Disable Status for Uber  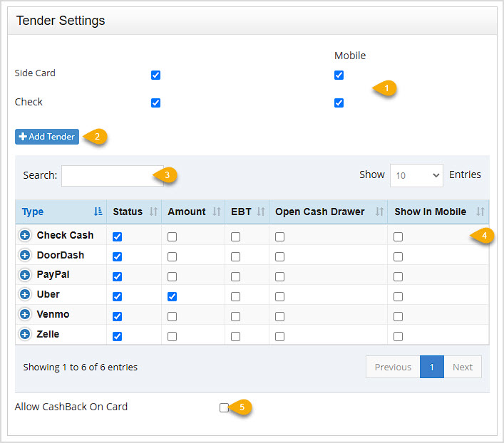coord(118,296)
